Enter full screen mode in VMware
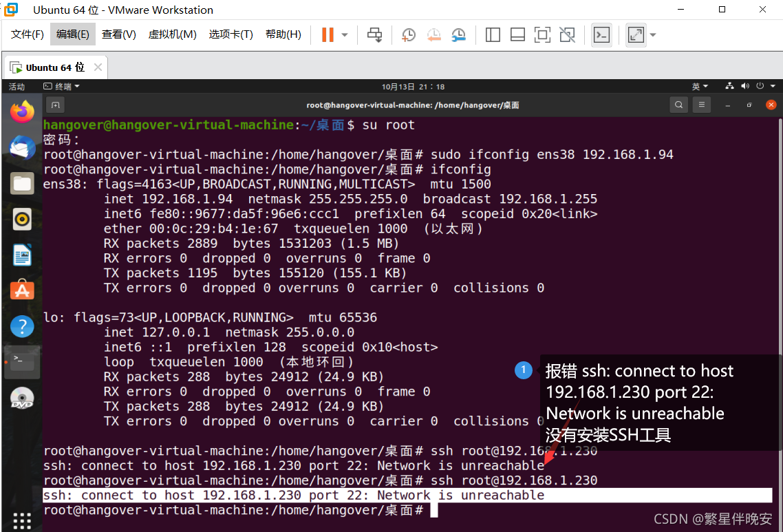This screenshot has width=783, height=532. tap(542, 35)
